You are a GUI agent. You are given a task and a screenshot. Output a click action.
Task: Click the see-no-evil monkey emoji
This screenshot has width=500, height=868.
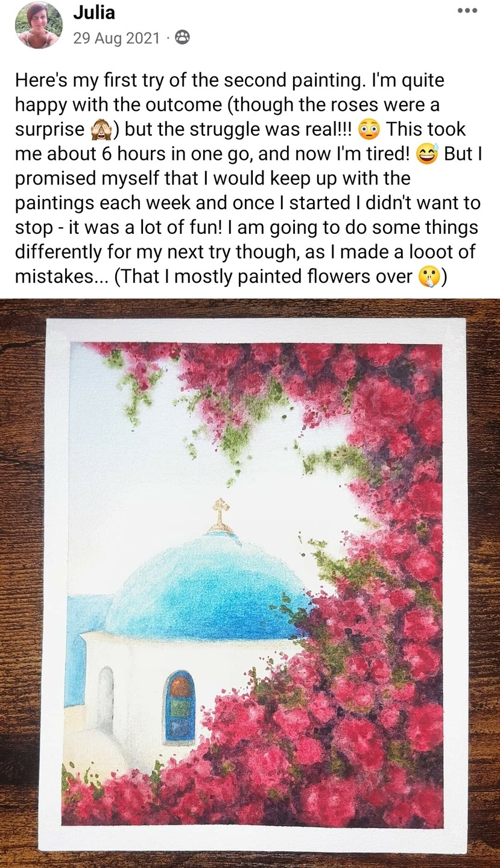click(x=101, y=130)
